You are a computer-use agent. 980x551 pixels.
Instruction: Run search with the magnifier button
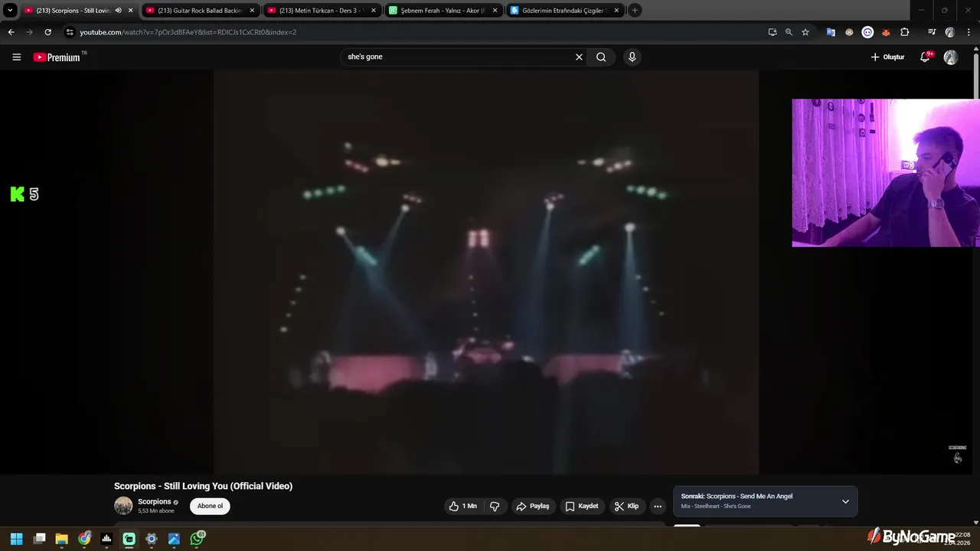tap(601, 57)
